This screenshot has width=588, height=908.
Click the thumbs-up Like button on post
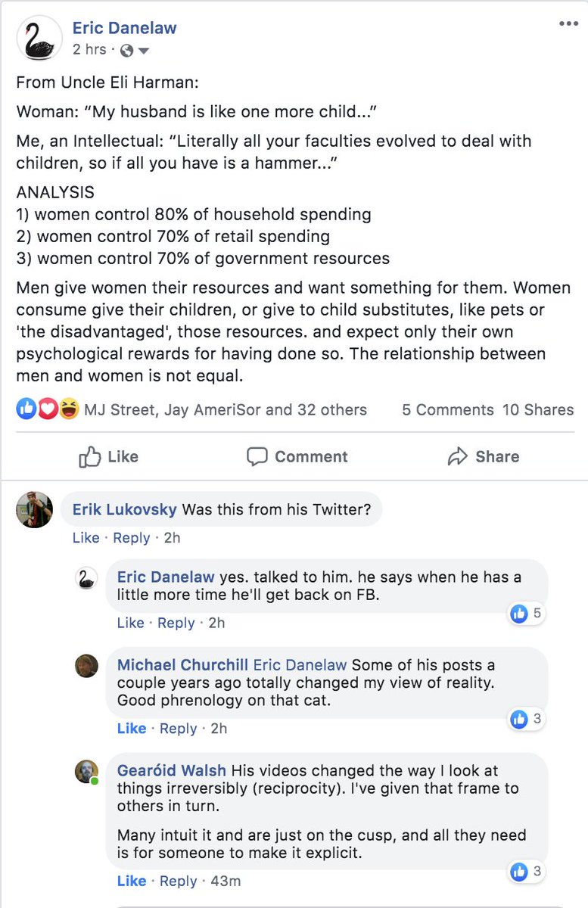[x=109, y=456]
